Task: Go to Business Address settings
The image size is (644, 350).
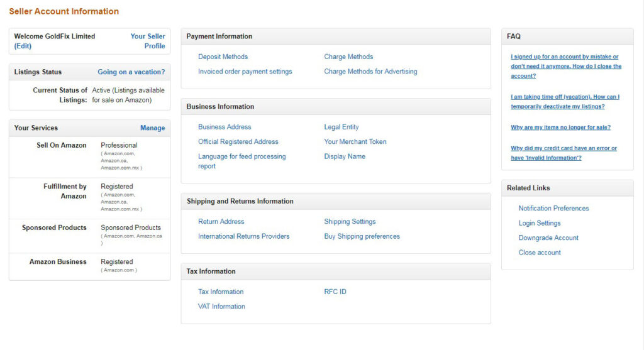Action: coord(225,127)
